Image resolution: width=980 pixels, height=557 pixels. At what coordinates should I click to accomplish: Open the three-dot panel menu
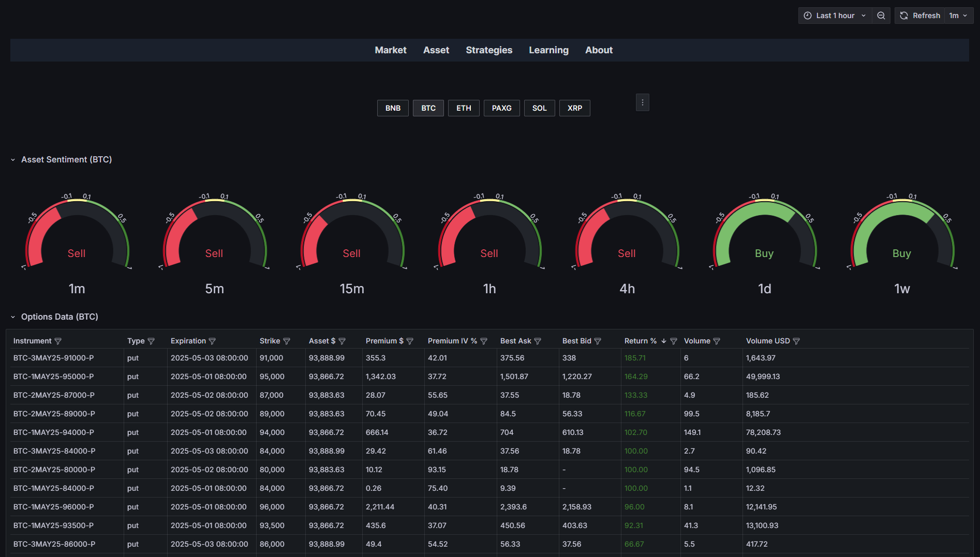click(x=642, y=102)
